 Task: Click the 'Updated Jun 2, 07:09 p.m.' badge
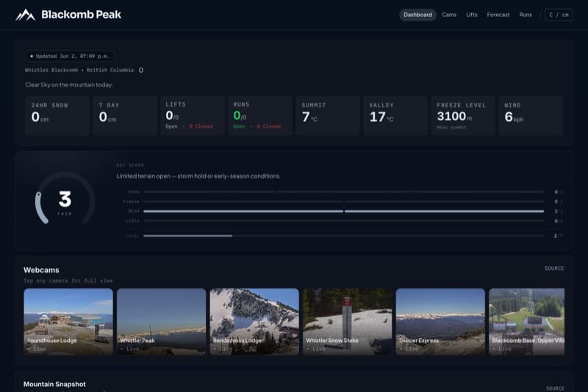point(69,57)
